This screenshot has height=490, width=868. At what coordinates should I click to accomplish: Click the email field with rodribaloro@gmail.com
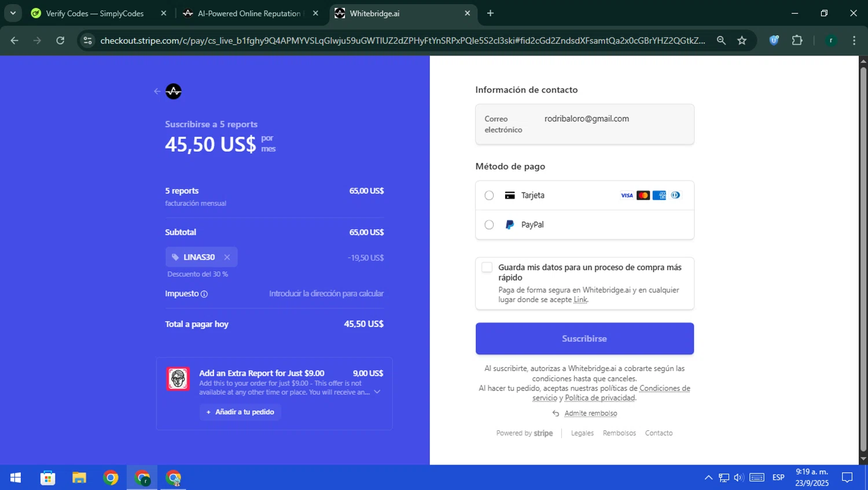click(x=584, y=124)
